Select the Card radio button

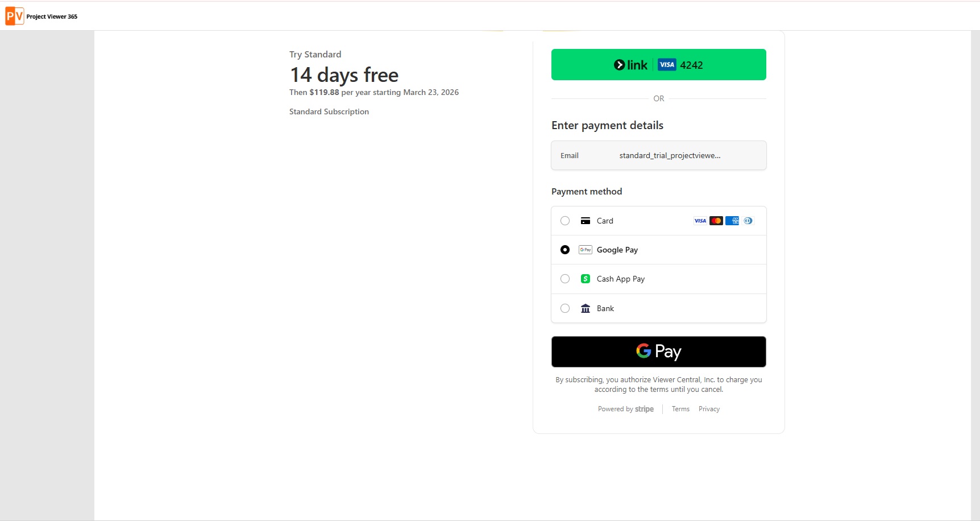(565, 221)
